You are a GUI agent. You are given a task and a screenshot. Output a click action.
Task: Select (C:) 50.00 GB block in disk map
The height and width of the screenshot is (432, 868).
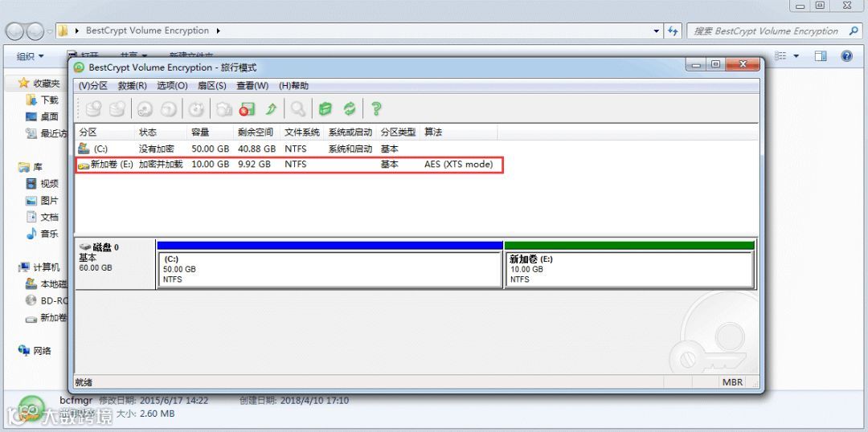(x=330, y=269)
